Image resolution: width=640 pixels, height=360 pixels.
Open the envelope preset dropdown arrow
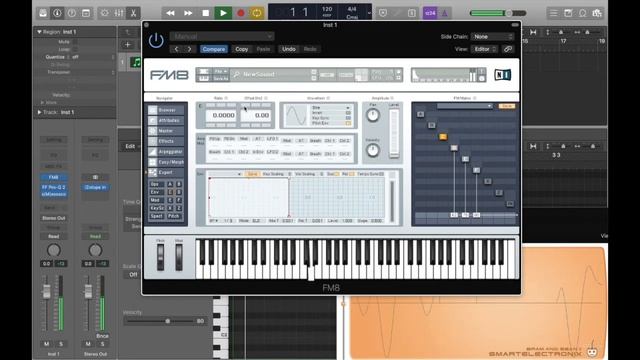(239, 174)
